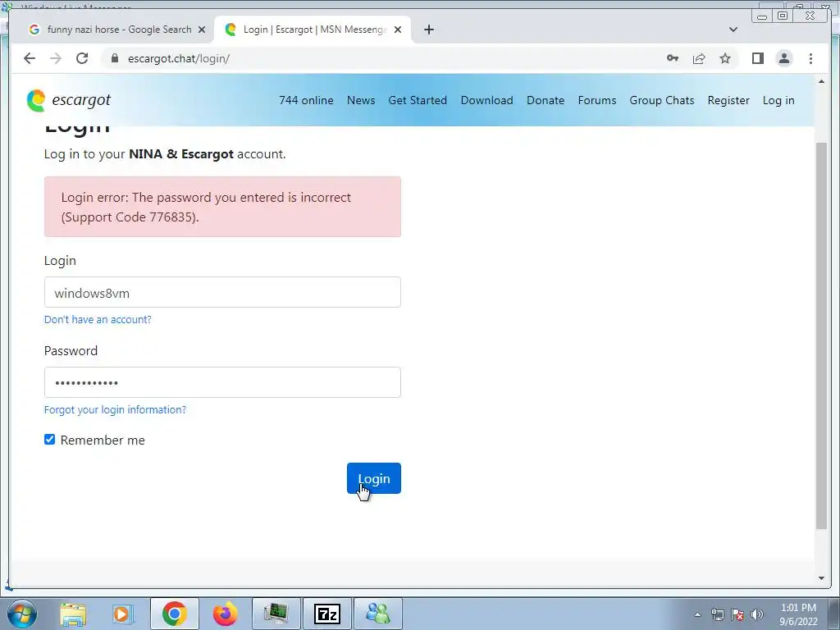Click Don't have an account link
Image resolution: width=840 pixels, height=630 pixels.
[98, 319]
